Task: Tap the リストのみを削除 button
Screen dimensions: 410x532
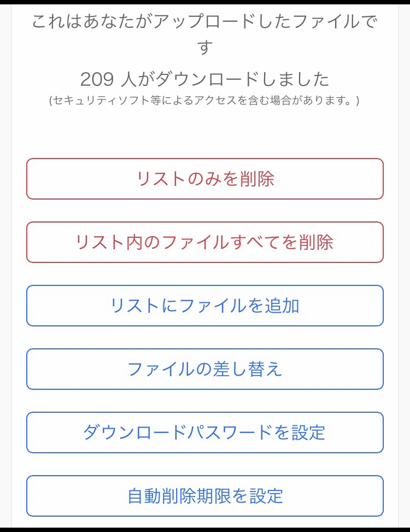Action: (x=205, y=179)
